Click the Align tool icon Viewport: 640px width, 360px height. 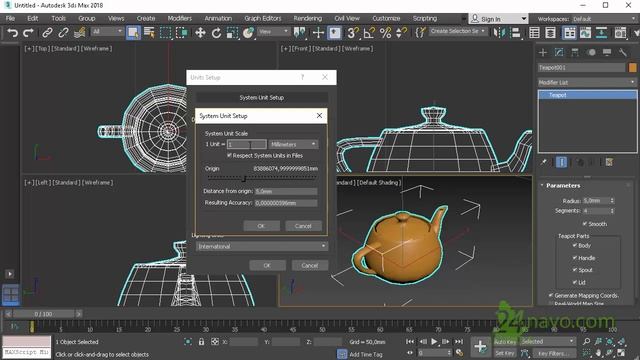[x=516, y=33]
